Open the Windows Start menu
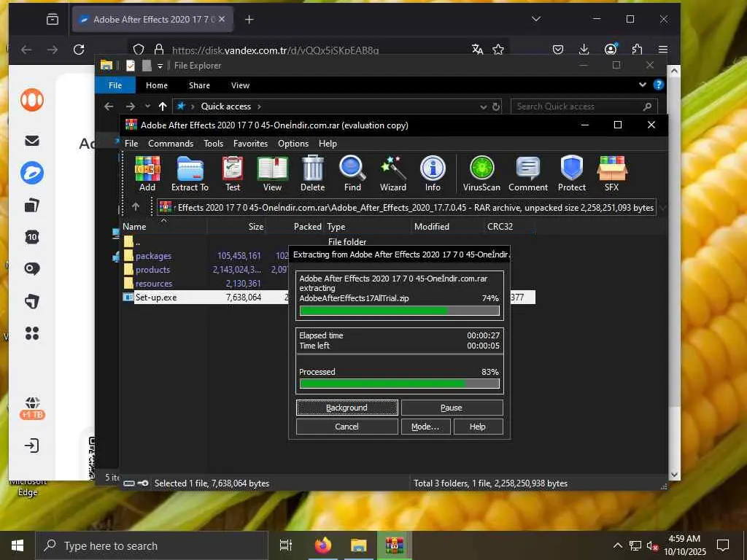 point(18,545)
